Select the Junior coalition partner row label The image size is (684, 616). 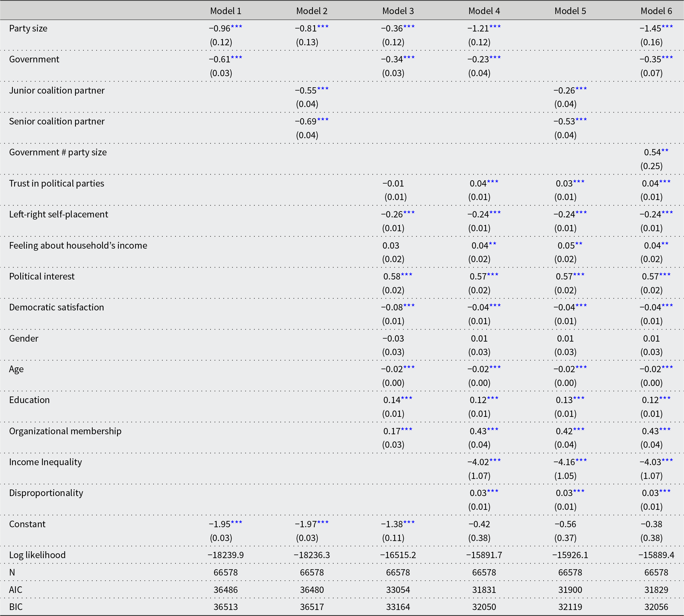pos(57,90)
